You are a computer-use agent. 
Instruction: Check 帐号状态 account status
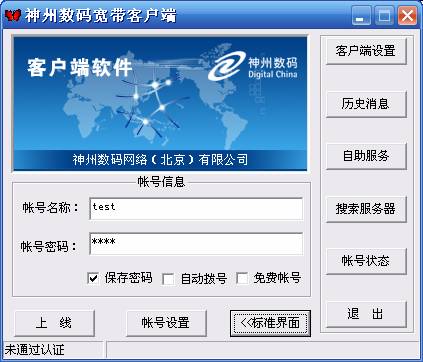(366, 261)
